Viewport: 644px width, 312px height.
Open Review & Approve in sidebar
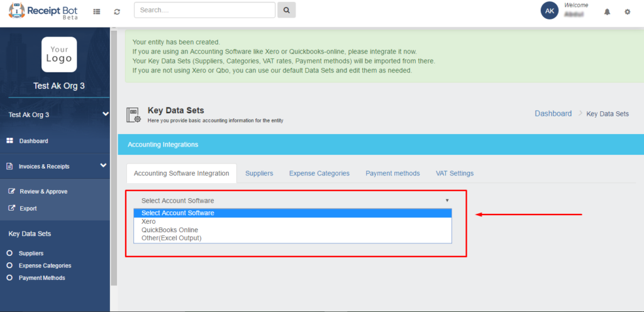[x=43, y=192]
